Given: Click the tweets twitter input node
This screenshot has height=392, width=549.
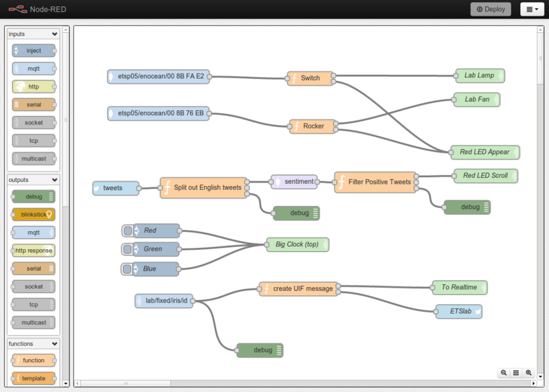Looking at the screenshot, I should tap(115, 188).
